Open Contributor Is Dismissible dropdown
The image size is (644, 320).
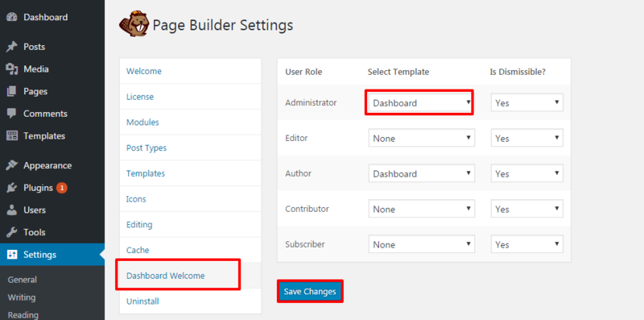[x=527, y=209]
